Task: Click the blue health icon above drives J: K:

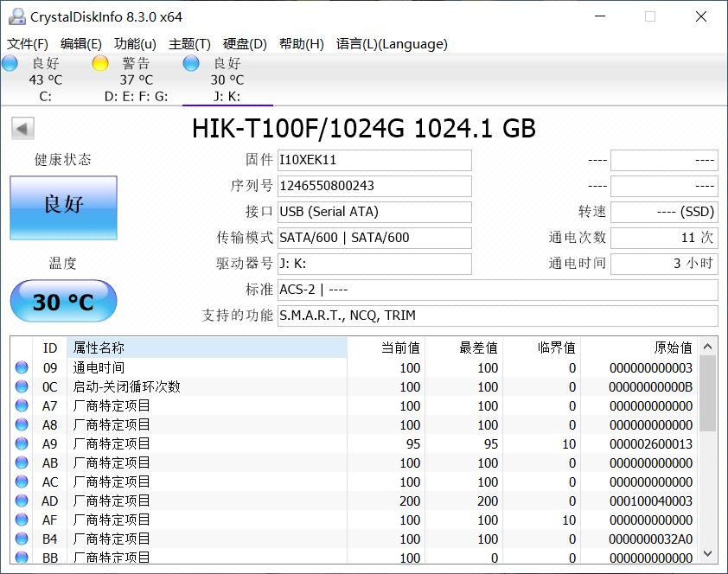Action: tap(189, 62)
